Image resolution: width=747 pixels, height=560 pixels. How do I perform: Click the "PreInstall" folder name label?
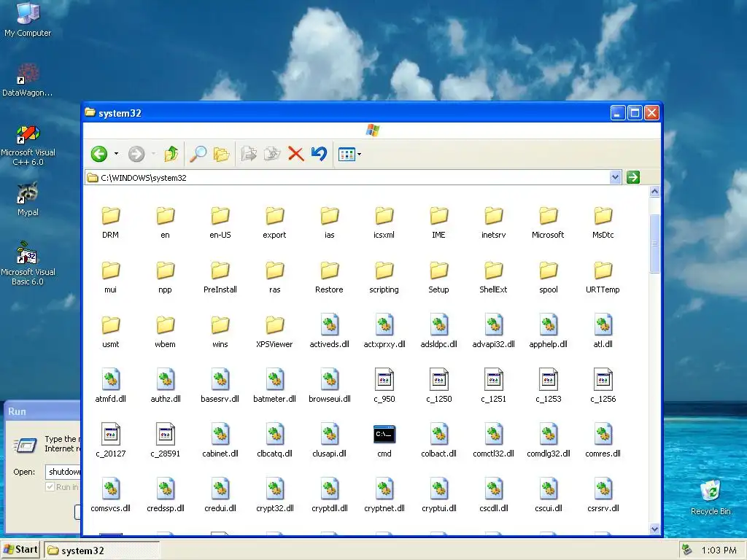click(x=220, y=289)
